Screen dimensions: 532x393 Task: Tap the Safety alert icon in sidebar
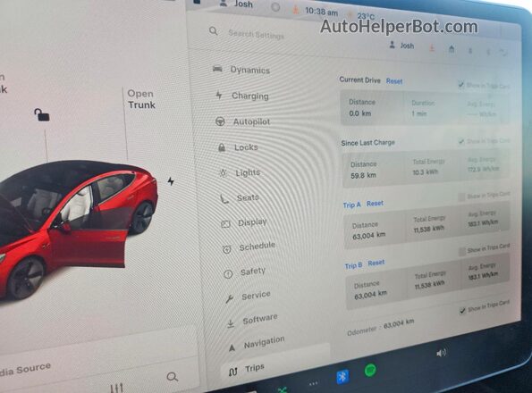[x=228, y=273]
